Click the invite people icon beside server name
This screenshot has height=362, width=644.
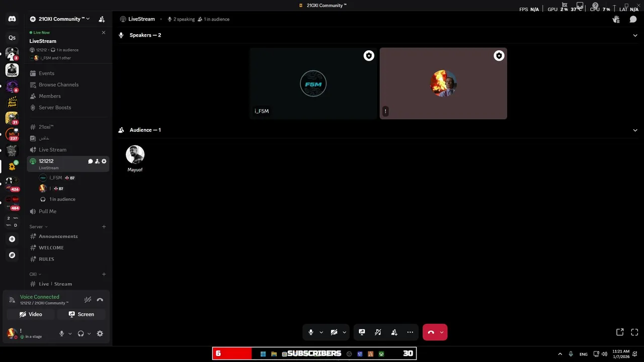click(102, 19)
